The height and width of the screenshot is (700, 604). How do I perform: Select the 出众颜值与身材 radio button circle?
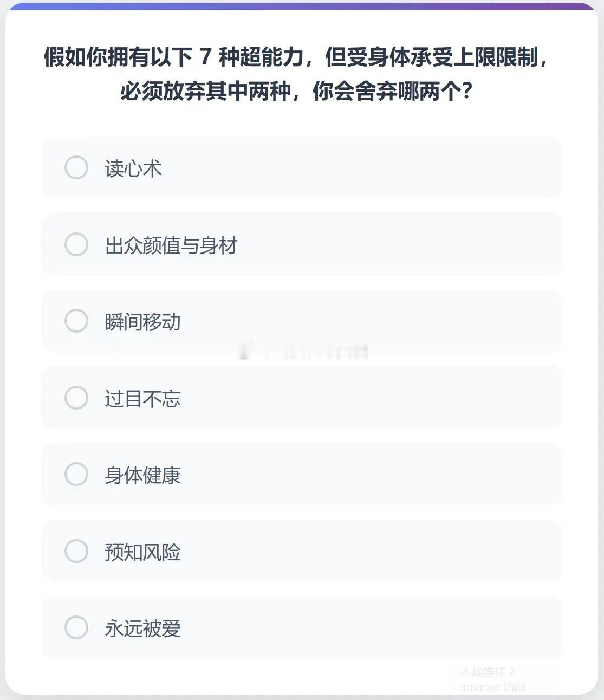pos(76,245)
